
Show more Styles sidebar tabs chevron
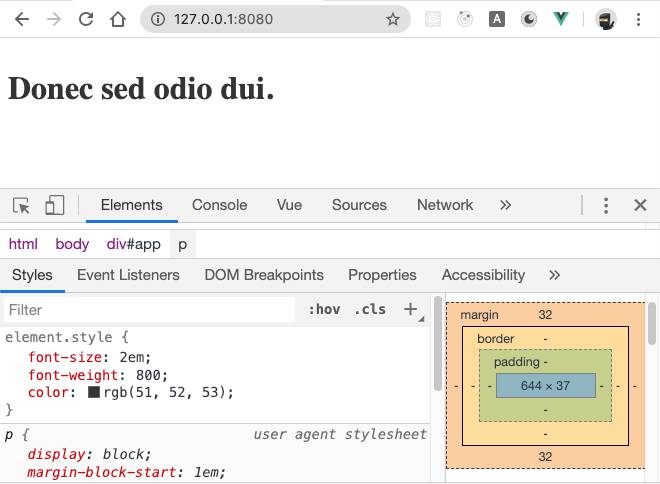[555, 275]
